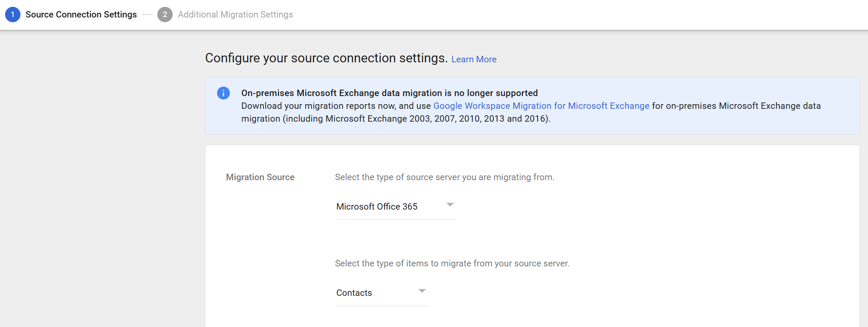The width and height of the screenshot is (868, 327).
Task: Click 'Select the type of items to migrate' text
Action: 452,263
